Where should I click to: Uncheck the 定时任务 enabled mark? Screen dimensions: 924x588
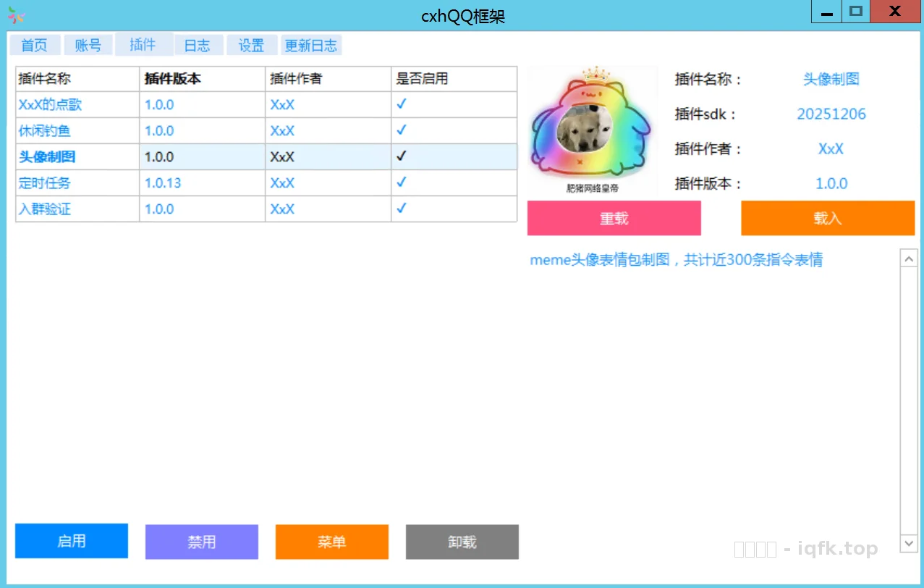pos(401,182)
